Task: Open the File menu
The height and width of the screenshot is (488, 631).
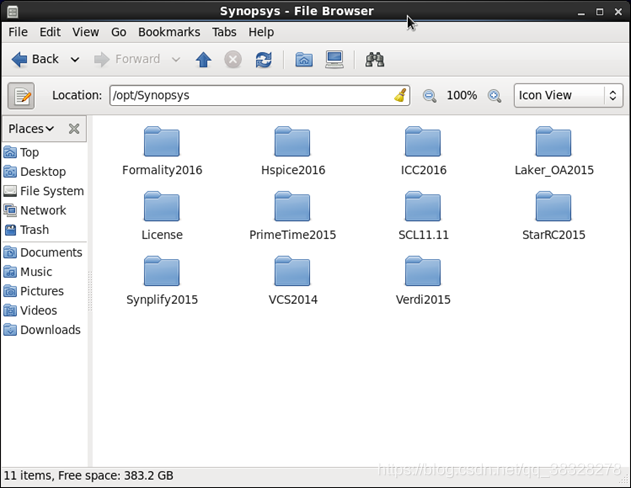Action: 18,32
